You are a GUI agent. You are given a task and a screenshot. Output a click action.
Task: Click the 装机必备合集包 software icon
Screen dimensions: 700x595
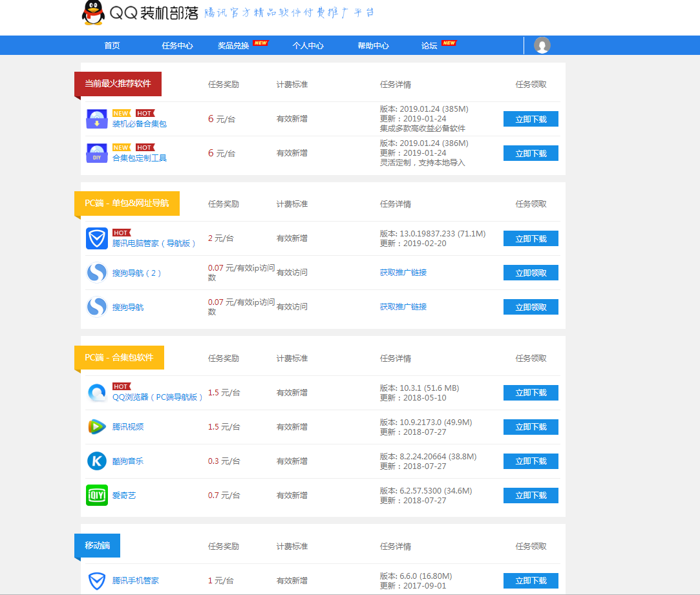click(97, 119)
